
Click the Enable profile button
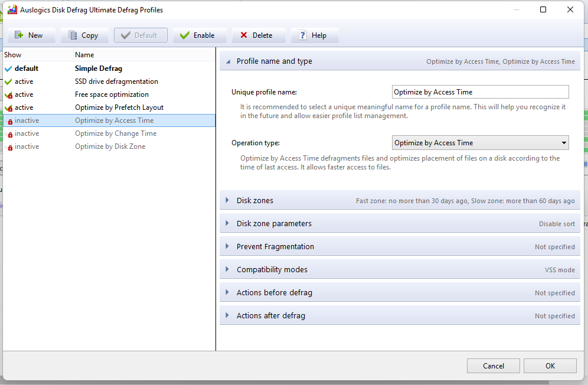click(200, 35)
